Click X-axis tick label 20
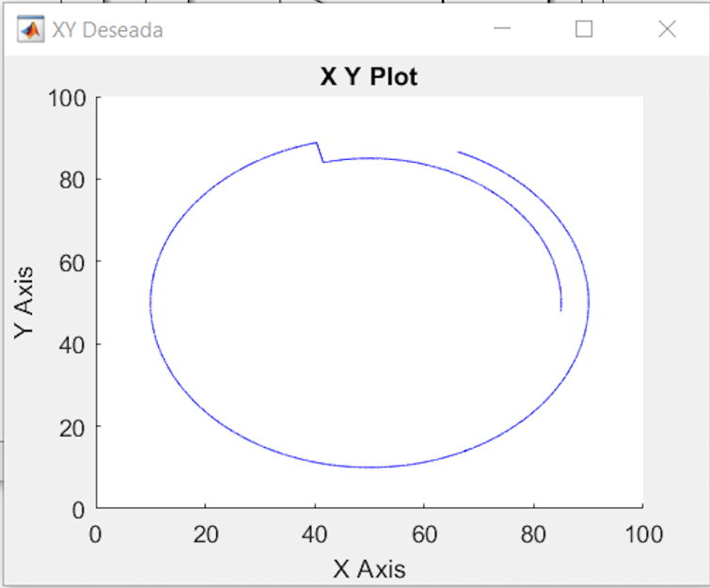The height and width of the screenshot is (588, 710). 206,534
